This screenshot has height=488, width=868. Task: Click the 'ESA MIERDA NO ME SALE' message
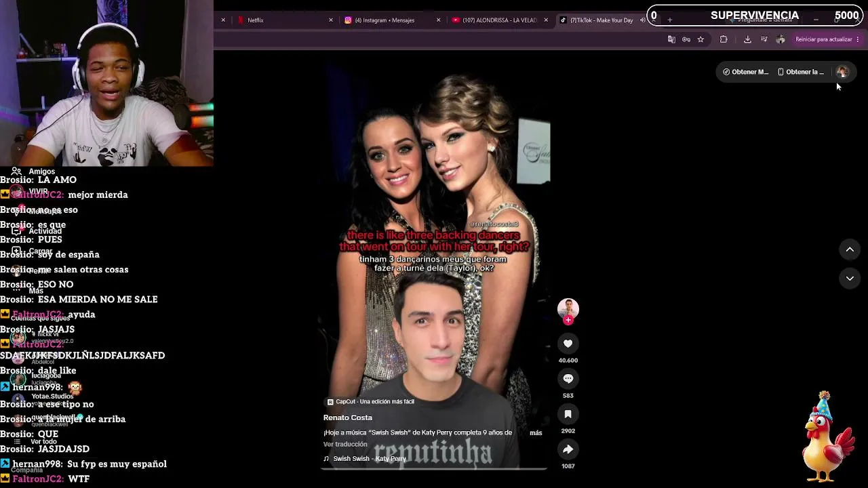tap(98, 300)
